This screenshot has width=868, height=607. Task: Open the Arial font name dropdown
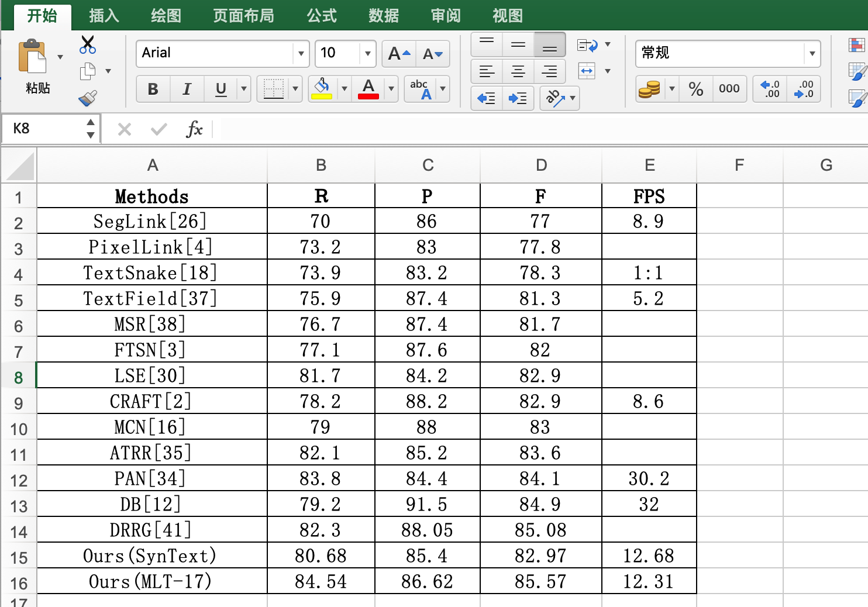(301, 54)
